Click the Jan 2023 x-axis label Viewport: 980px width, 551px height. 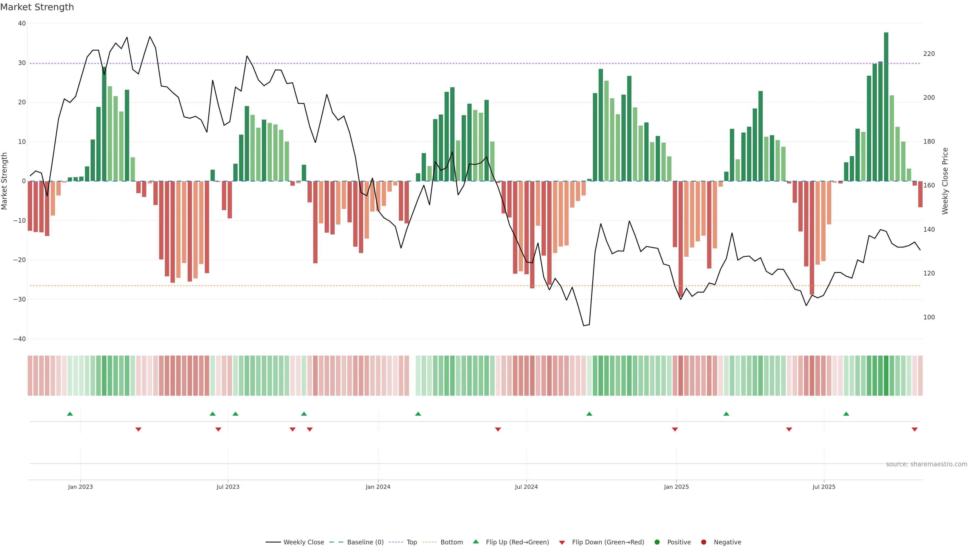click(x=80, y=487)
